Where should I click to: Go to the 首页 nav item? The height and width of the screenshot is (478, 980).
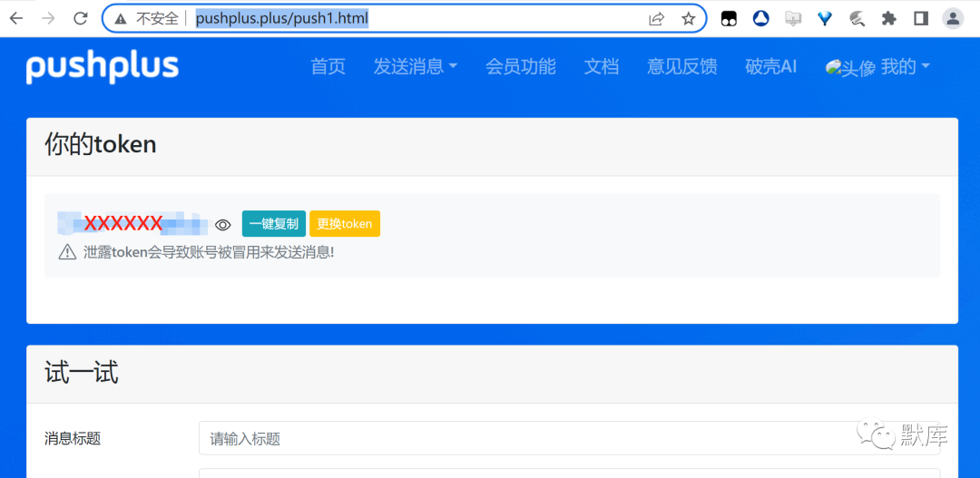[x=328, y=66]
